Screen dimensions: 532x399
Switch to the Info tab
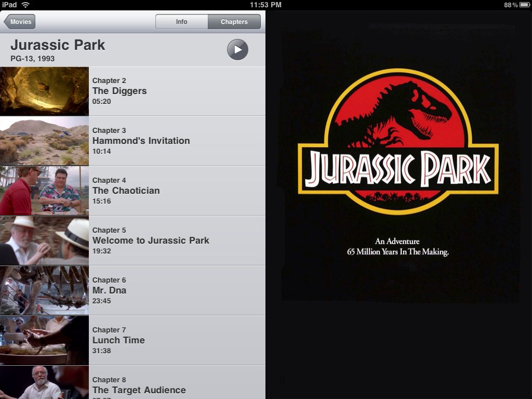181,22
